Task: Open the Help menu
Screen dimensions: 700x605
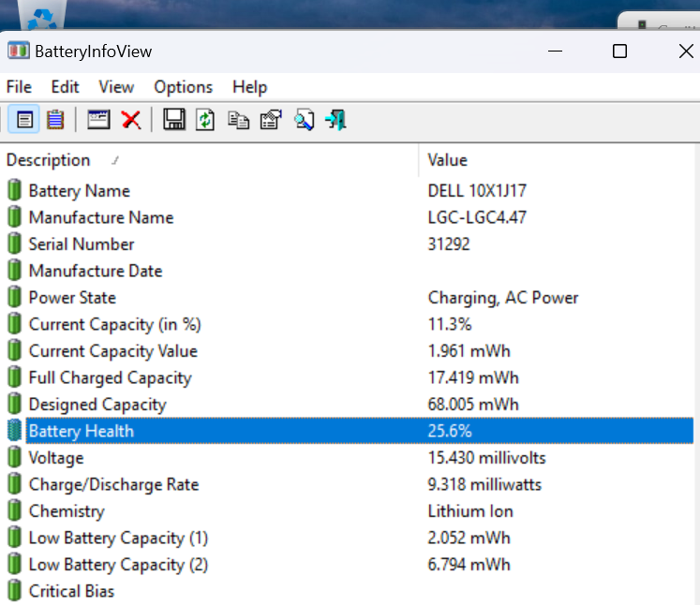Action: [x=250, y=87]
